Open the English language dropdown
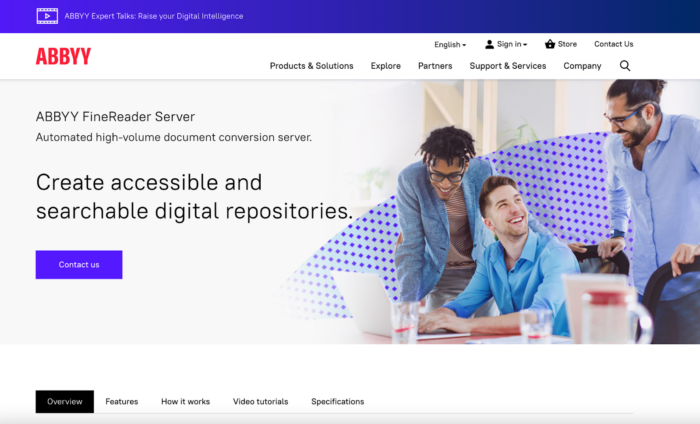The height and width of the screenshot is (424, 700). (x=450, y=45)
